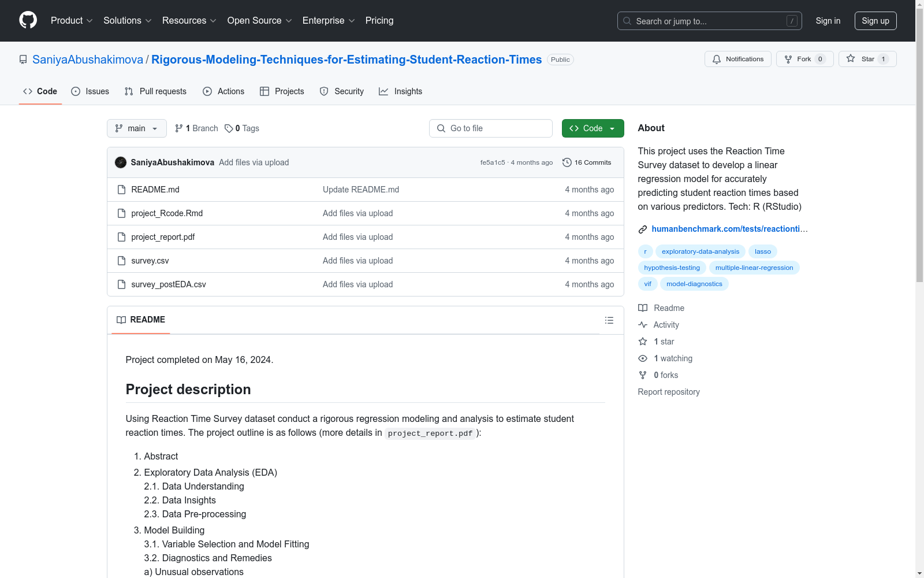This screenshot has width=924, height=578.
Task: Click the book icon beside Readme in About
Action: pos(643,308)
